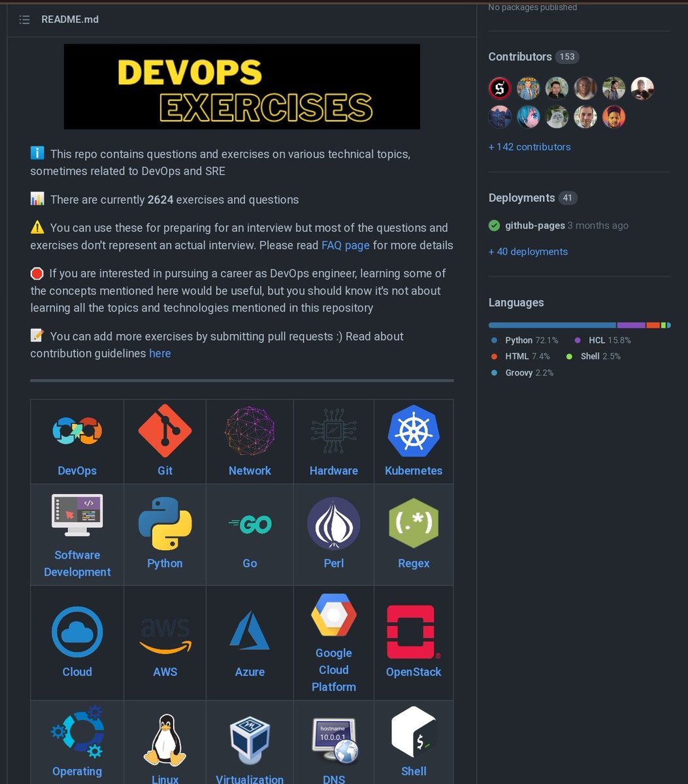Select Shell 2.5% language entry
This screenshot has height=784, width=688.
(x=593, y=356)
